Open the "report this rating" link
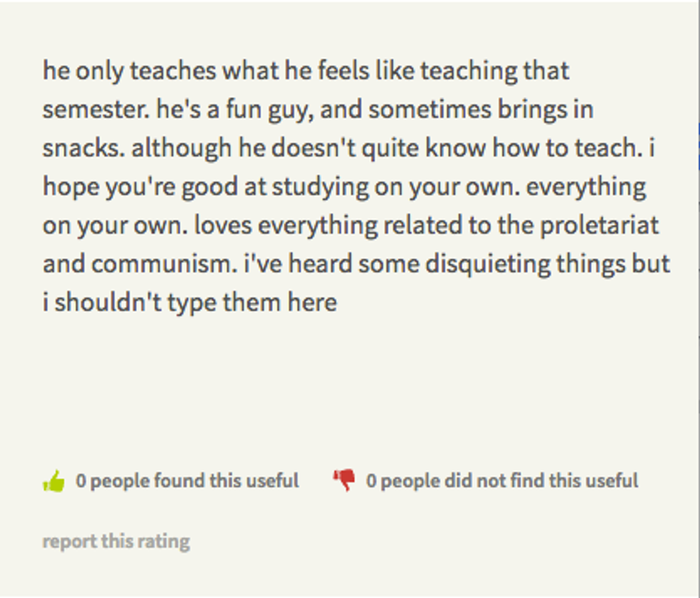Viewport: 700px width, 598px height. click(x=116, y=541)
